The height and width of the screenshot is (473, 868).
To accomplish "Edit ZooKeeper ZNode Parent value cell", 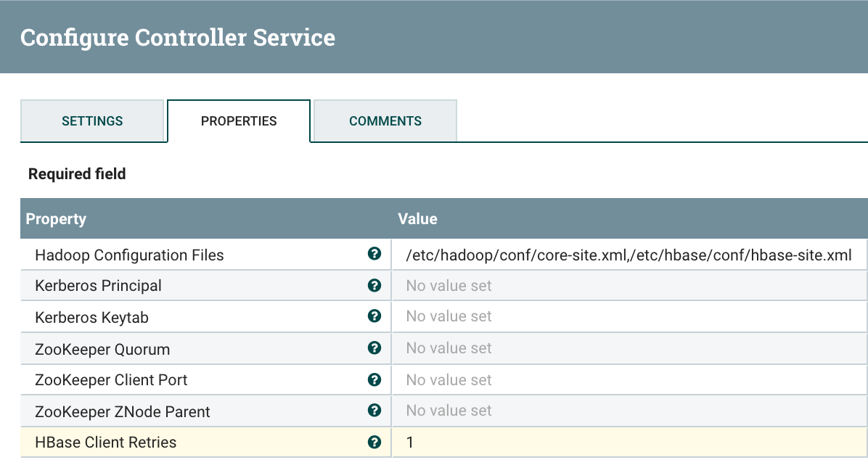I will pyautogui.click(x=628, y=411).
